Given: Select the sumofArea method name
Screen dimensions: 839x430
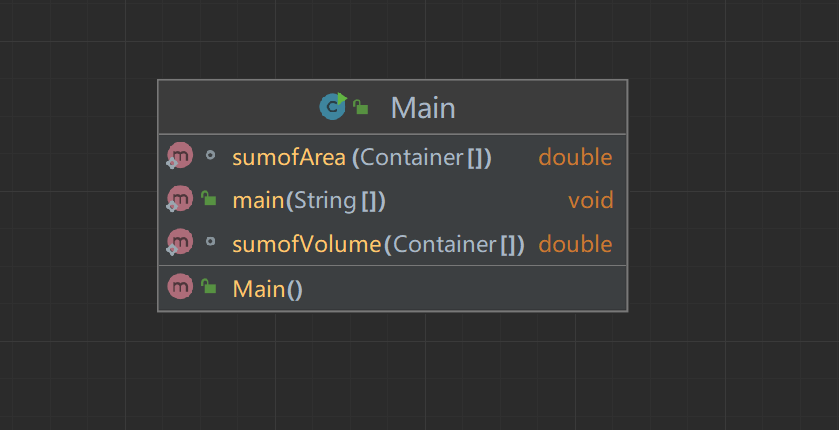Looking at the screenshot, I should tap(289, 157).
